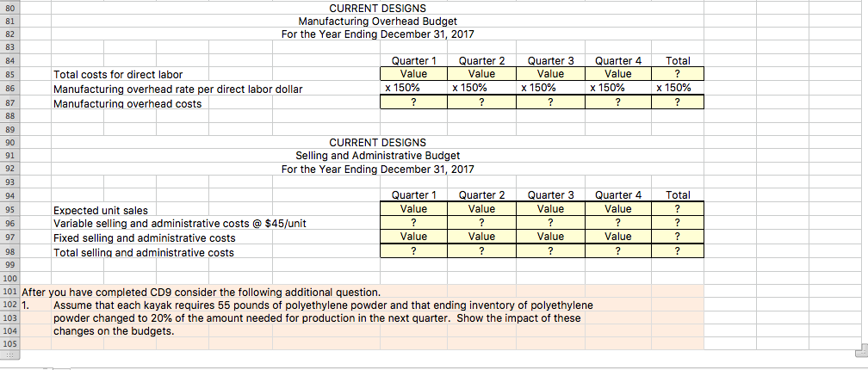Click Quarter 4 direct labor Value cell

click(617, 74)
